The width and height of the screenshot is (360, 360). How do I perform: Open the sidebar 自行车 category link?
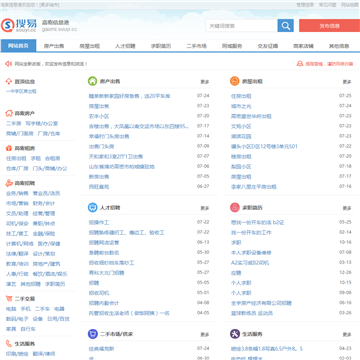28,329
